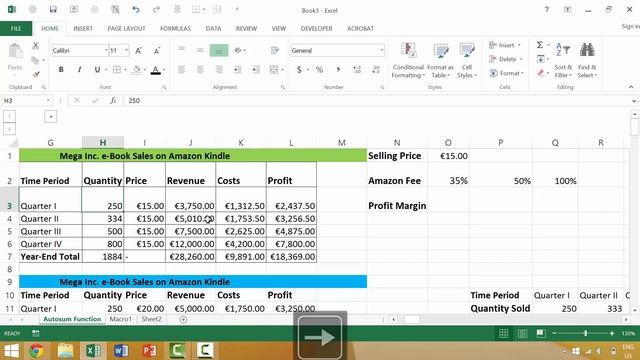Expand the Format cells dropdown
The width and height of the screenshot is (640, 360).
pyautogui.click(x=522, y=73)
